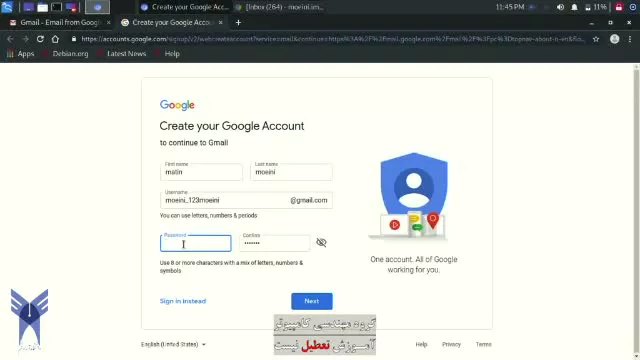Viewport: 640px width, 360px height.
Task: Open a new browser tab
Action: coord(238,22)
